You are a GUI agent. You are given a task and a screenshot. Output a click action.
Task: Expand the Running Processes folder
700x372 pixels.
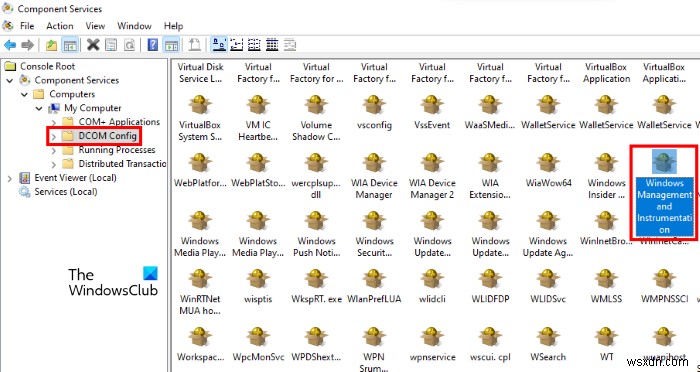[54, 150]
